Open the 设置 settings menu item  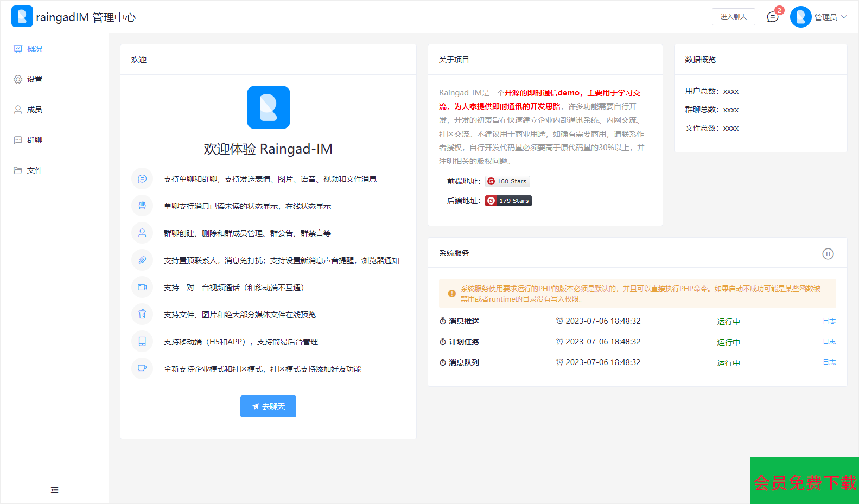pyautogui.click(x=34, y=79)
